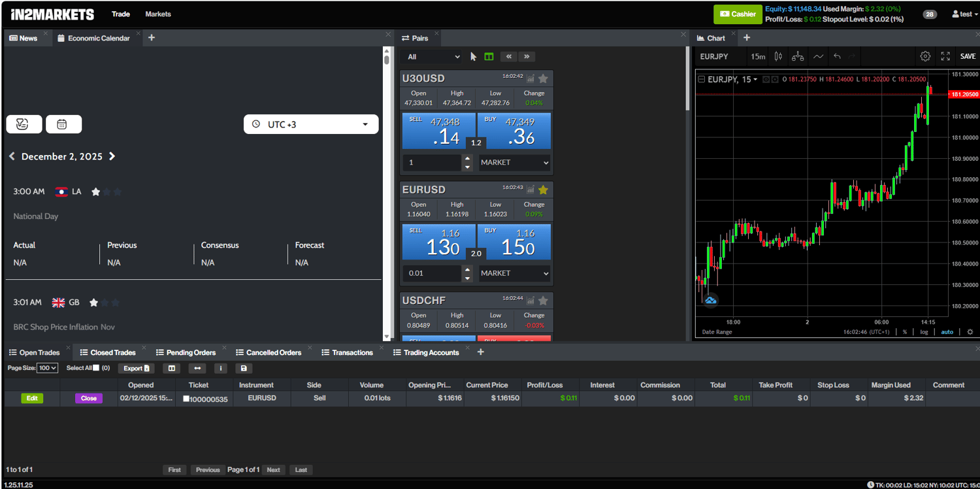Open the UTC +3 timezone dropdown

click(311, 124)
